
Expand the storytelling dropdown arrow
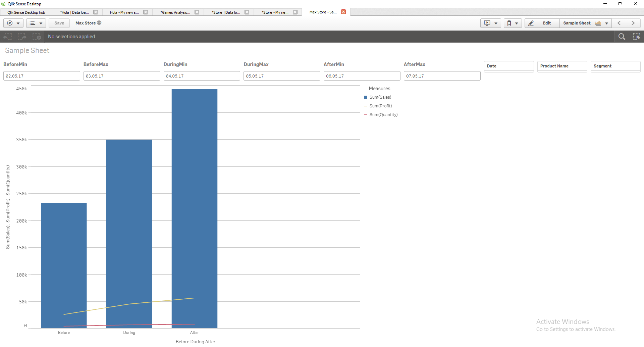pos(496,23)
